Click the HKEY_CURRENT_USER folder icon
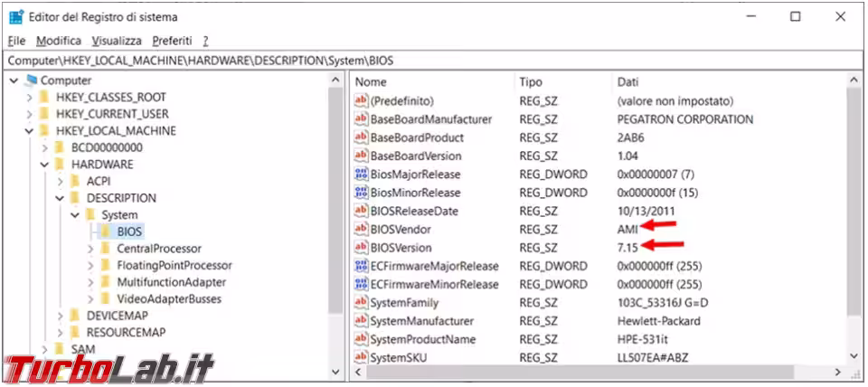 click(x=43, y=114)
